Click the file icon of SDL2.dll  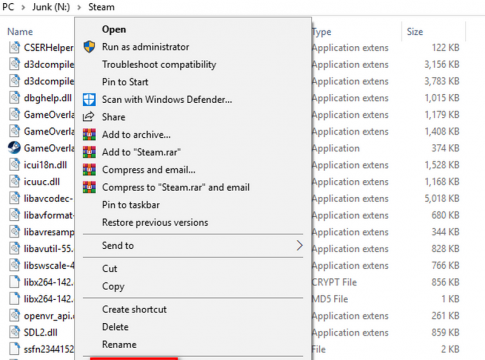click(14, 332)
